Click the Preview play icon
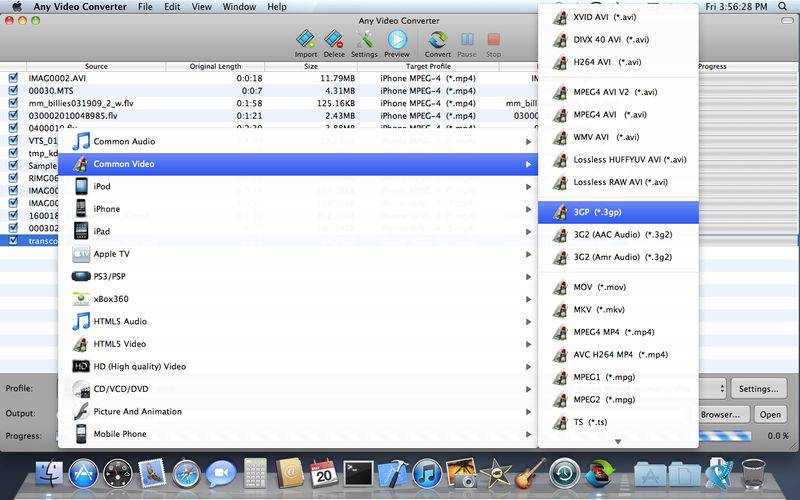 [x=397, y=43]
